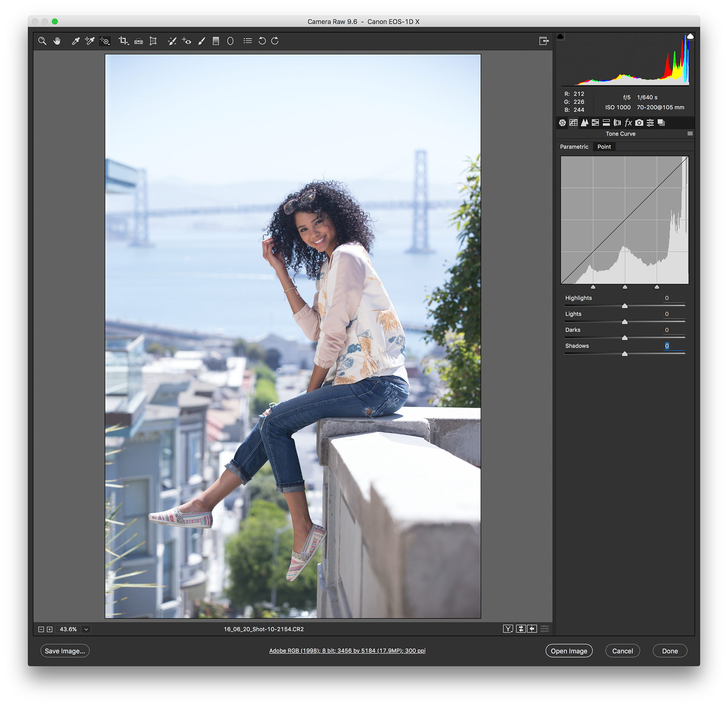
Task: Switch to the Point curve tab
Action: point(604,147)
